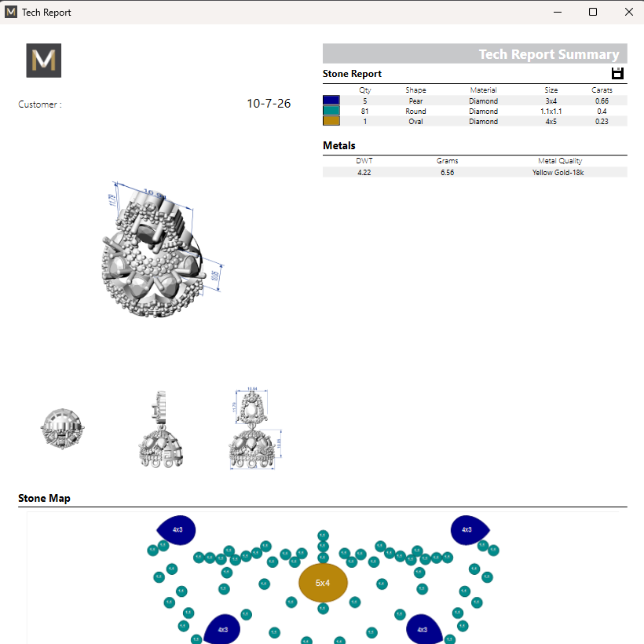
Task: Click the Customer field label
Action: 40,104
